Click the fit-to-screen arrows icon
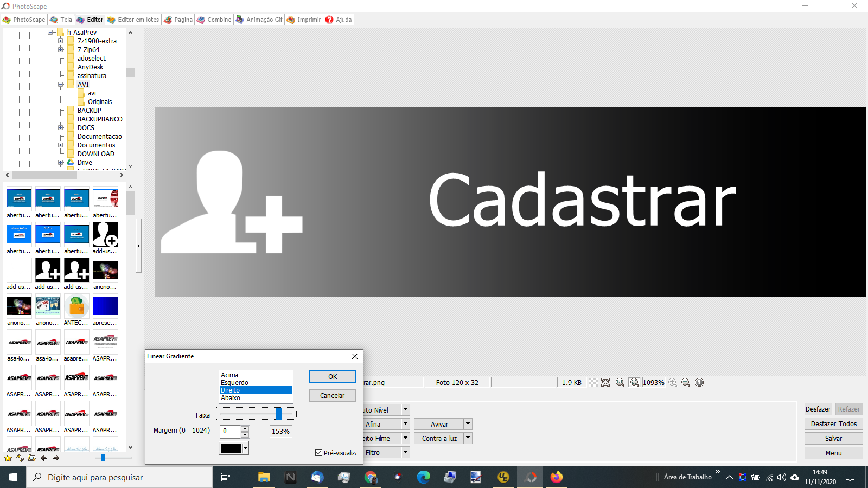The width and height of the screenshot is (868, 488). coord(605,383)
